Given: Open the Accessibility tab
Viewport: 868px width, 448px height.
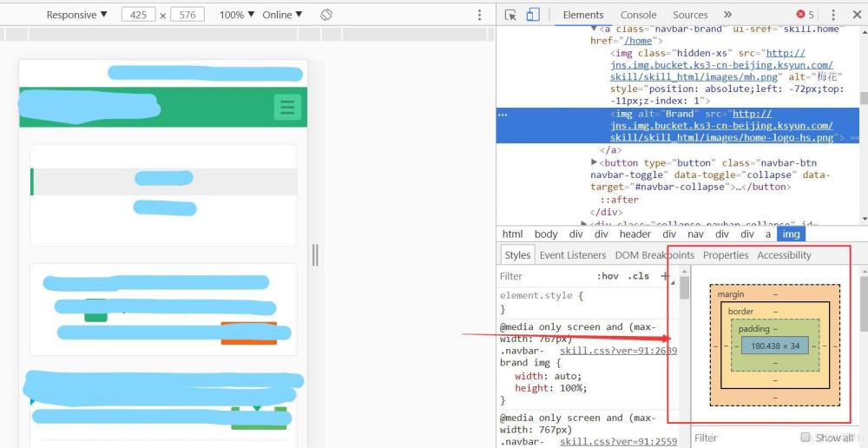Looking at the screenshot, I should pyautogui.click(x=784, y=255).
